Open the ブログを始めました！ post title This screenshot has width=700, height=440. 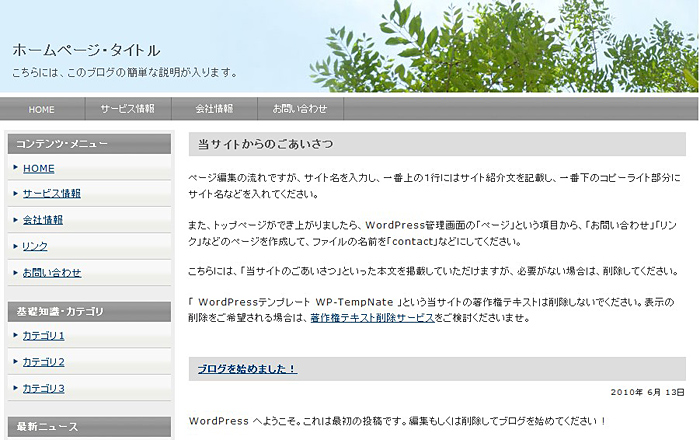coord(247,369)
